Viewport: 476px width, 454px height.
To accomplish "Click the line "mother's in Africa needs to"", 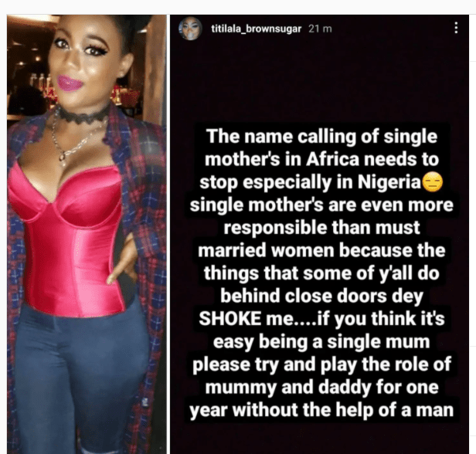I will 321,159.
